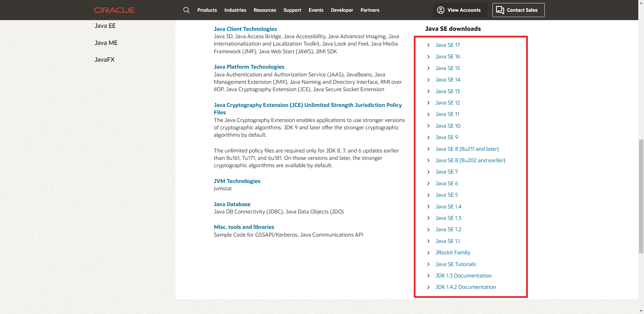
Task: Open the Java SE 16 download link
Action: 447,56
